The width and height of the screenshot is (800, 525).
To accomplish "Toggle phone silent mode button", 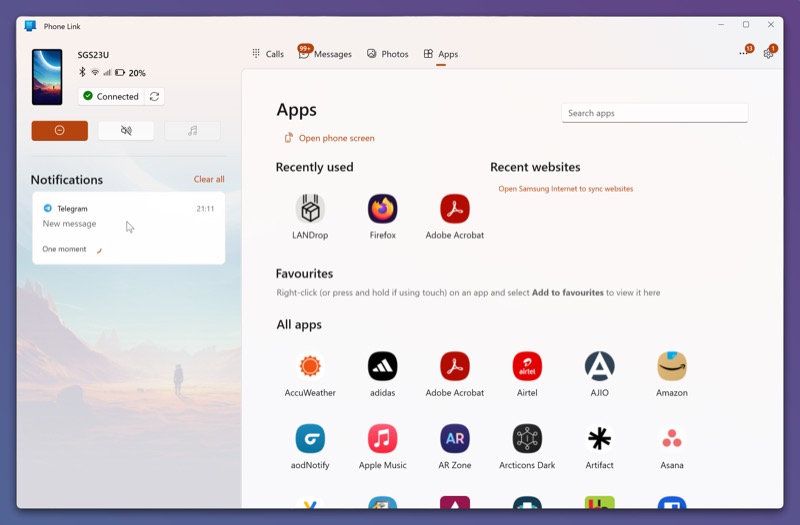I will [126, 131].
